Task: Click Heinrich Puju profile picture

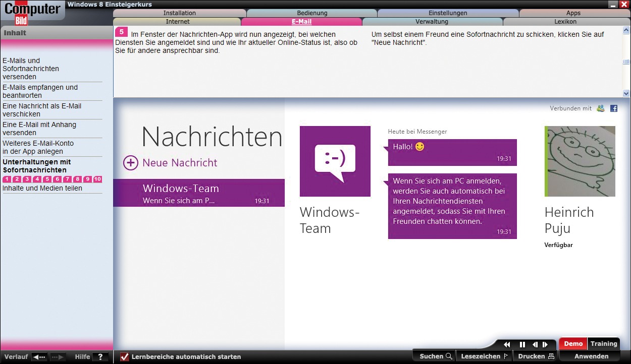Action: click(x=580, y=161)
